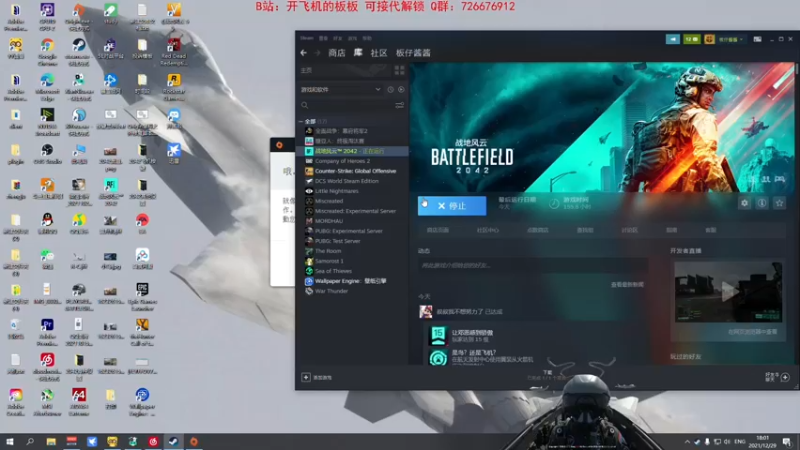Open Google Chrome desktop shortcut
Viewport: 800px width, 450px height.
47,53
